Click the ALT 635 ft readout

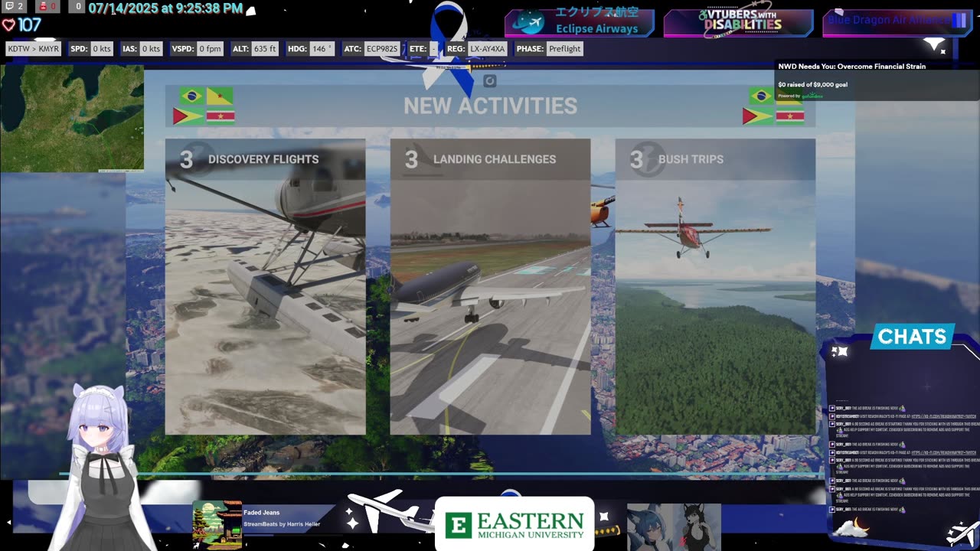click(254, 49)
